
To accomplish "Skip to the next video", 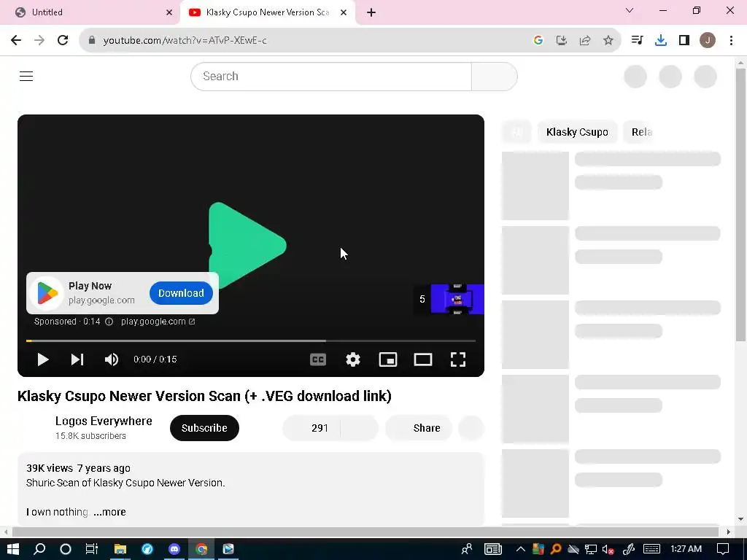I will click(x=77, y=359).
